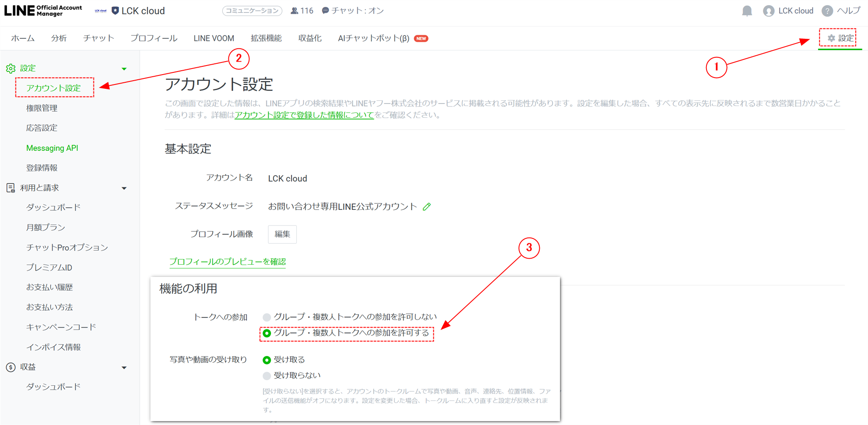Select 受け取る radio option
The width and height of the screenshot is (868, 425).
tap(267, 360)
